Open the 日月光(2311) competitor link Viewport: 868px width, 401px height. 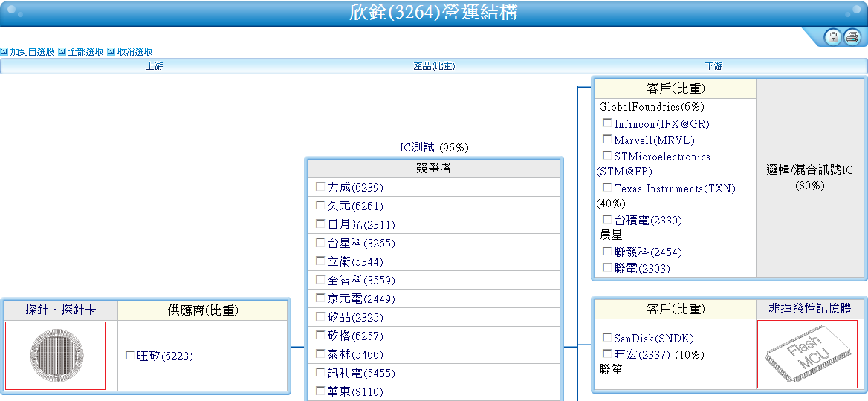(361, 224)
